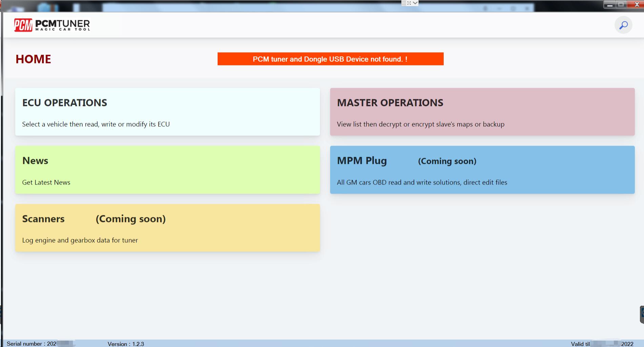Click 'View list then decrypt or encrypt' description
This screenshot has height=347, width=644.
click(x=420, y=124)
